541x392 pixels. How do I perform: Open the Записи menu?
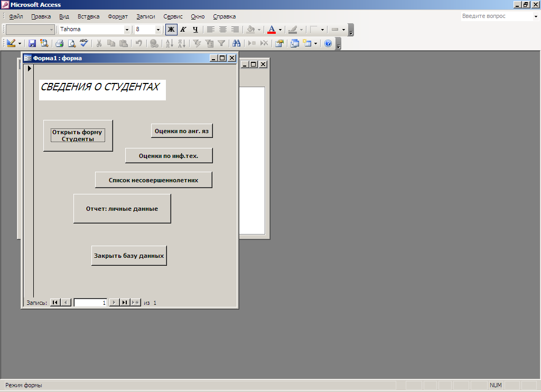(146, 16)
